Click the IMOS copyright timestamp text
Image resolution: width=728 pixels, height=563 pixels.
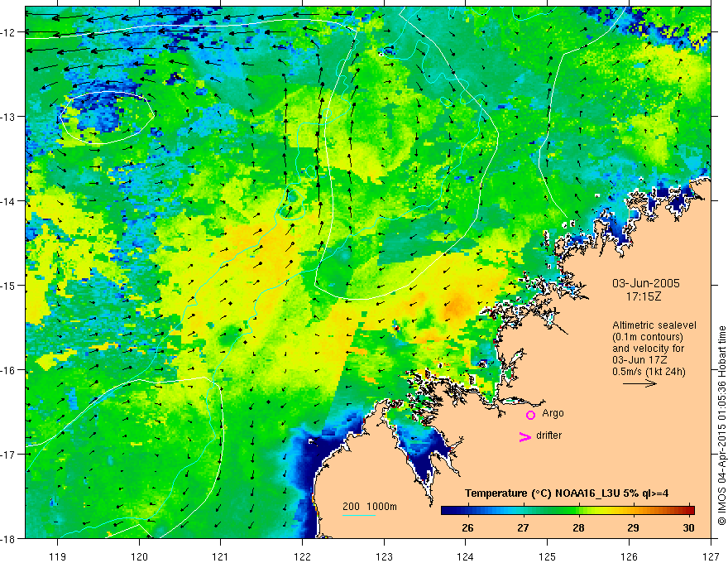[721, 426]
